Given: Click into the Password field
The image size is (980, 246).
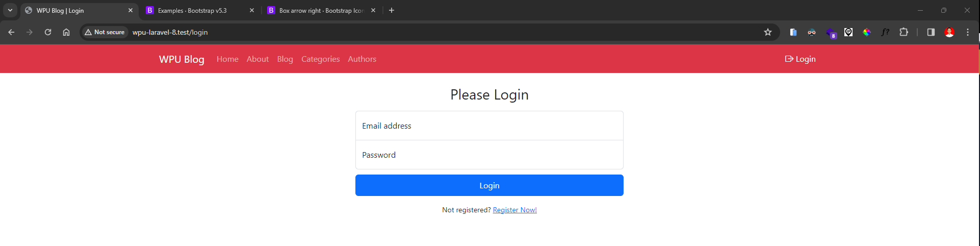Looking at the screenshot, I should tap(489, 155).
